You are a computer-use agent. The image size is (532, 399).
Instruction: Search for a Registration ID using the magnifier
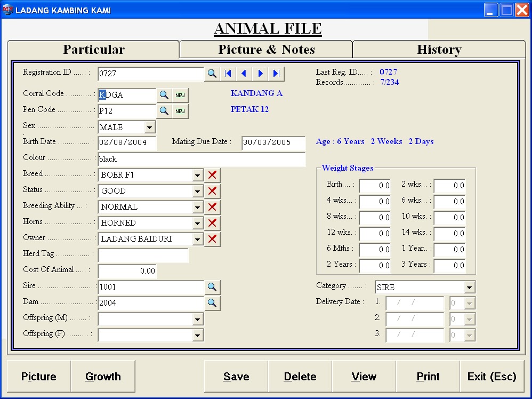click(213, 73)
